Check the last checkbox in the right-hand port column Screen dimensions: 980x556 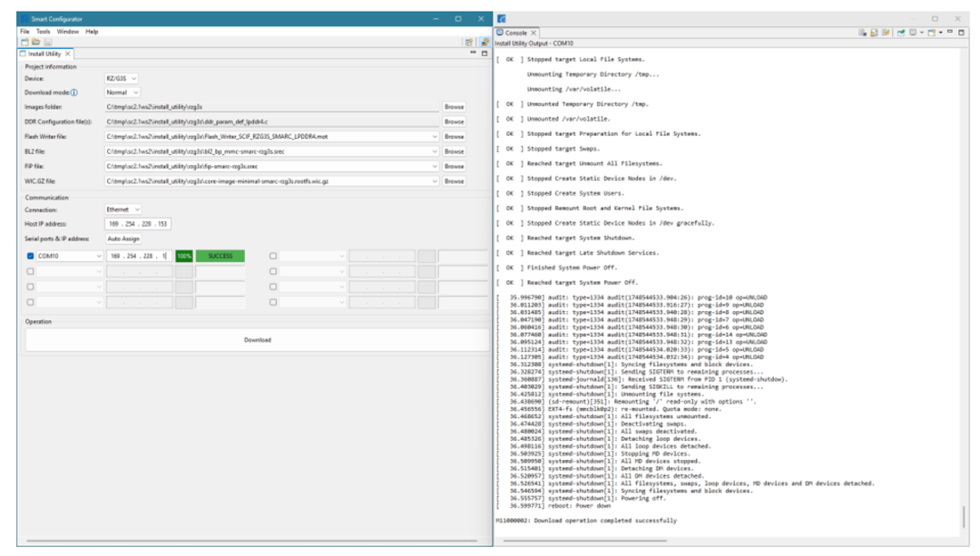coord(273,302)
